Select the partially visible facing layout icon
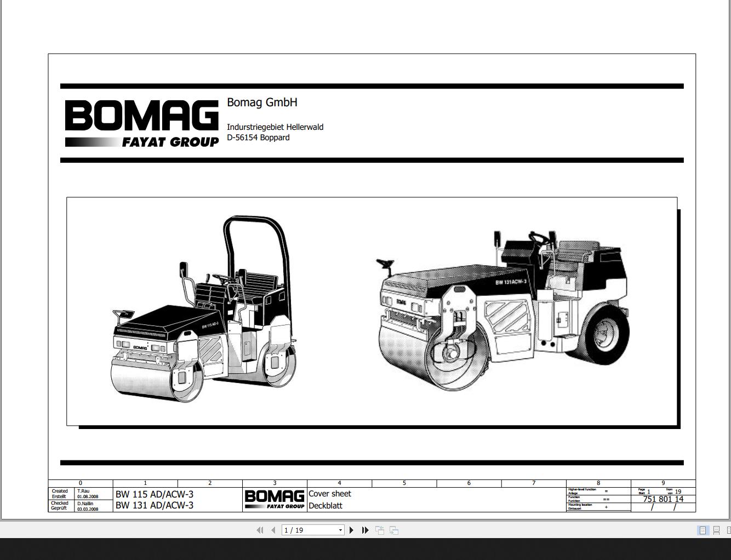This screenshot has height=560, width=731. pyautogui.click(x=728, y=530)
